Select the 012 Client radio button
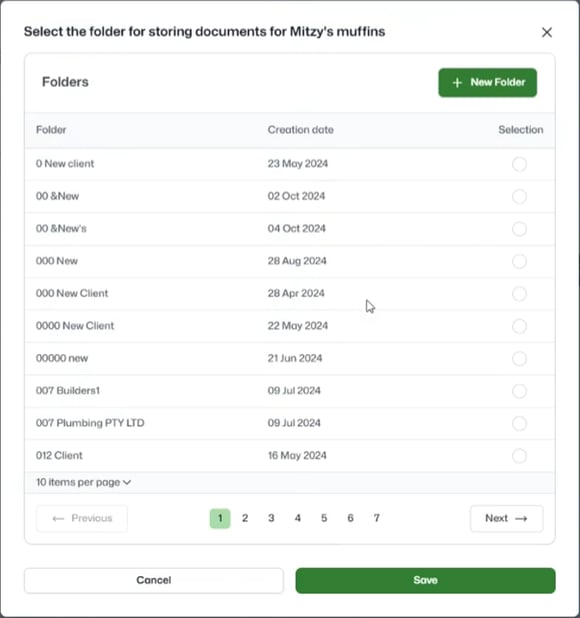Viewport: 580px width, 618px height. pos(519,456)
